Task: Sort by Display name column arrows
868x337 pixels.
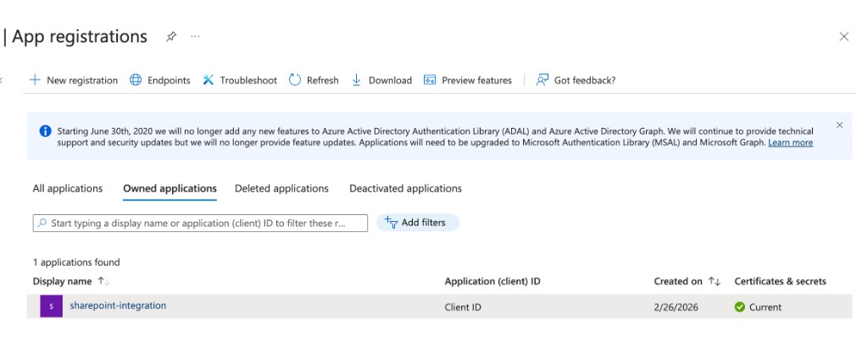Action: click(x=103, y=281)
